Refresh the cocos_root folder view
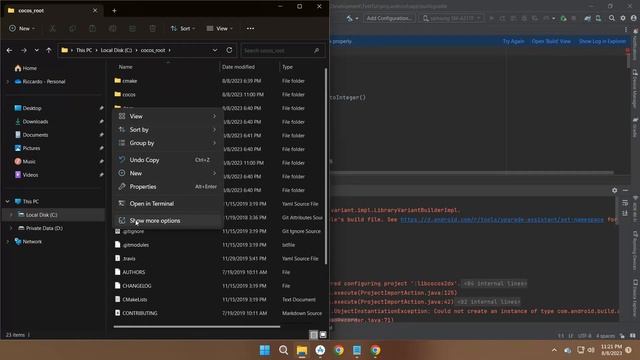Screen dimensions: 640x360 pos(229,50)
